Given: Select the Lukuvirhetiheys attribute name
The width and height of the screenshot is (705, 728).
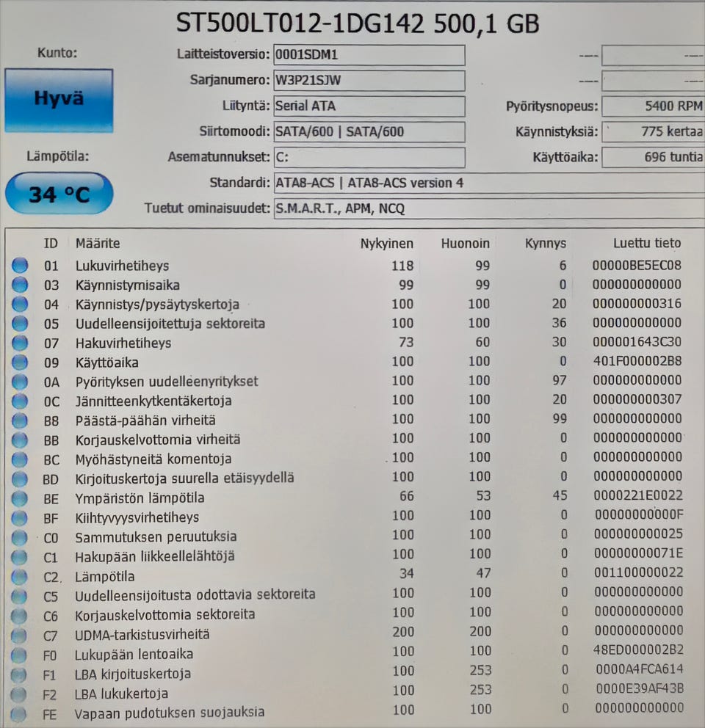Looking at the screenshot, I should (122, 266).
